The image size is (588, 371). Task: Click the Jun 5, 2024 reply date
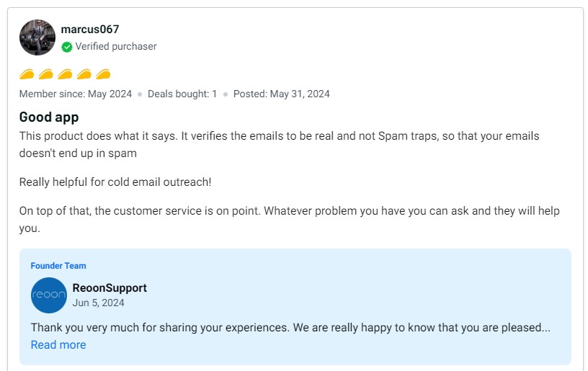(x=99, y=303)
